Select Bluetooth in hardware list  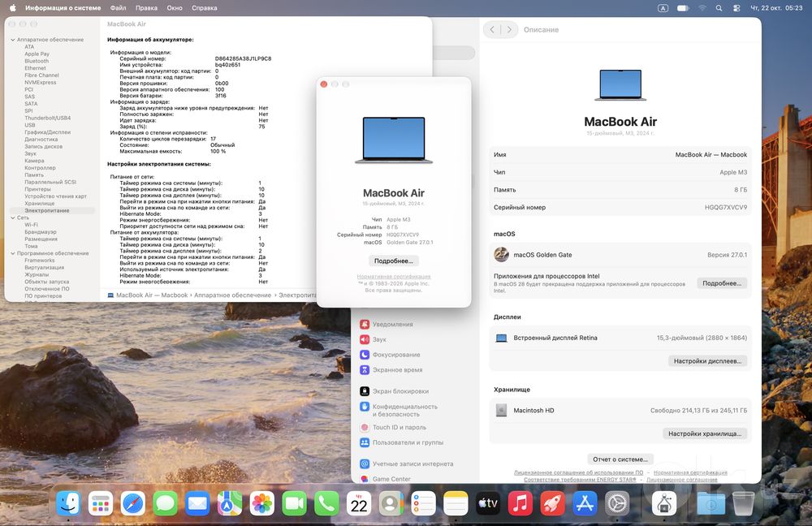tap(37, 61)
